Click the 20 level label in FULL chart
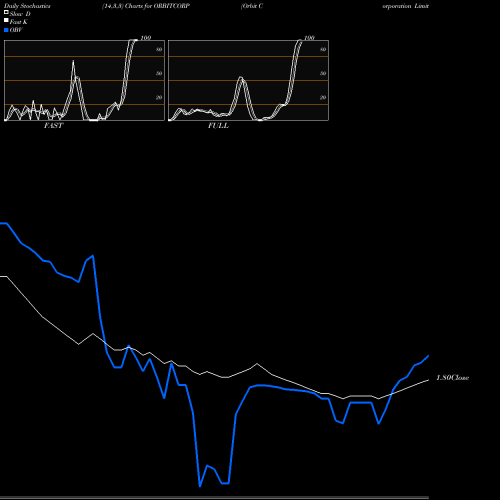Viewport: 500px width, 500px height. tap(323, 97)
